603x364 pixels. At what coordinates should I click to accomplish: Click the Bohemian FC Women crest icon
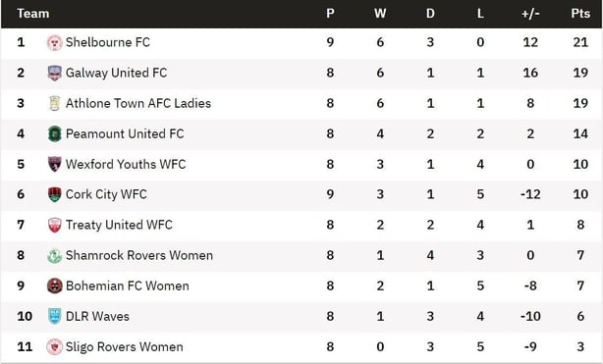pos(55,286)
